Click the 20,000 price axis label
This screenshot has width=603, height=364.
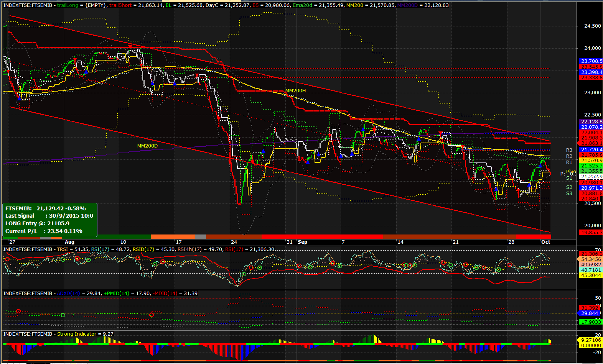click(x=593, y=226)
